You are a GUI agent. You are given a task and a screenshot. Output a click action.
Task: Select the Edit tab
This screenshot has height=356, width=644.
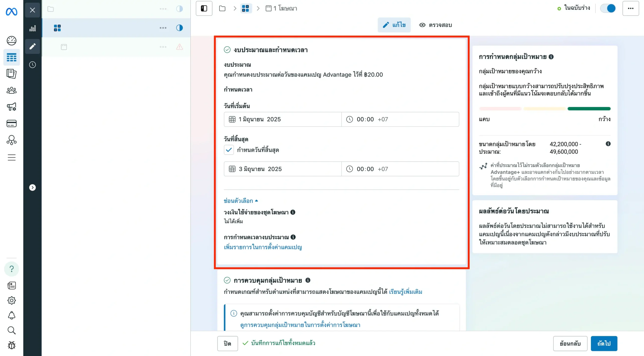[x=394, y=25]
